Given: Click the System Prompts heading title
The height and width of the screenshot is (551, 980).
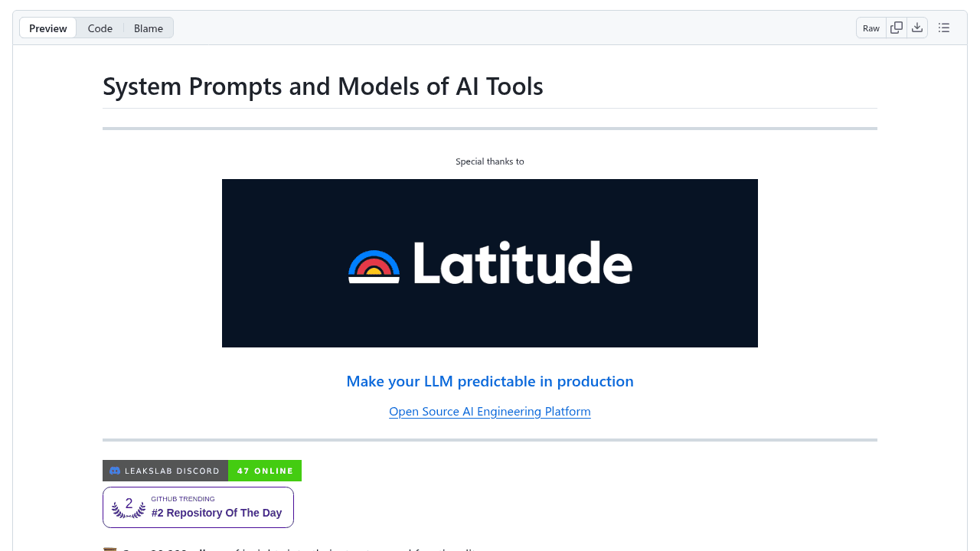Looking at the screenshot, I should 323,86.
